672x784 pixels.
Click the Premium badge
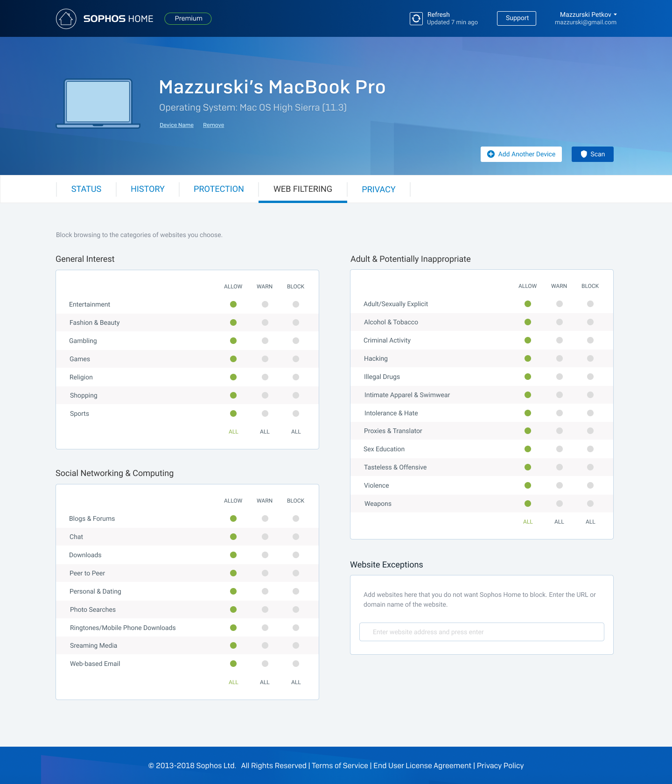188,19
